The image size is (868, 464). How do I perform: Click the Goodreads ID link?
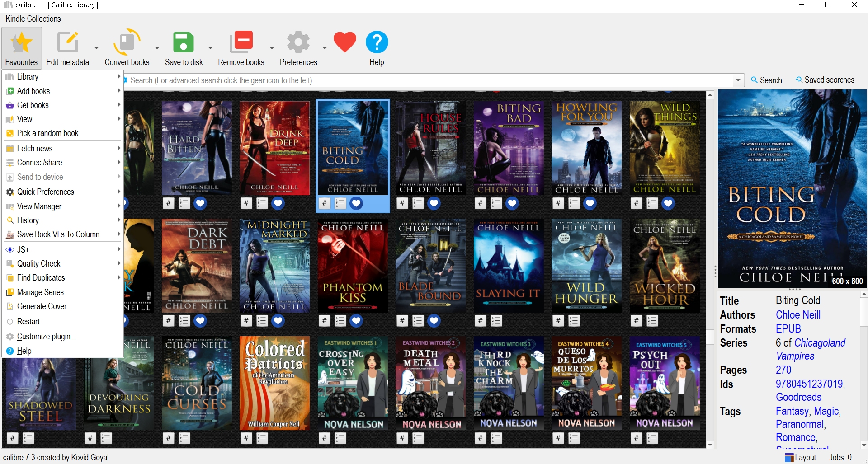point(798,397)
